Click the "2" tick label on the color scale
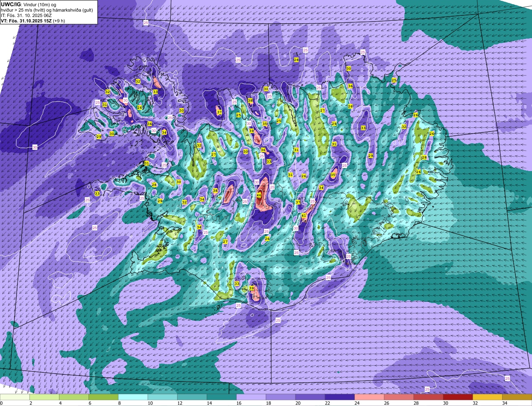 [x=30, y=403]
